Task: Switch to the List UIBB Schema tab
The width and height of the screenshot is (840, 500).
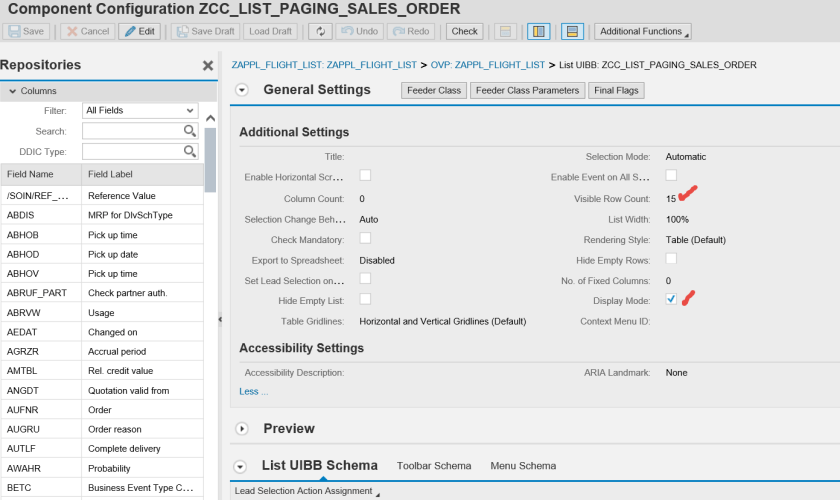Action: click(320, 466)
